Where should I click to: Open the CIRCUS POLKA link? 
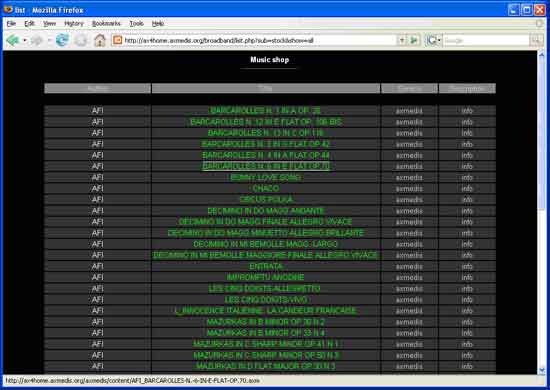click(x=266, y=200)
